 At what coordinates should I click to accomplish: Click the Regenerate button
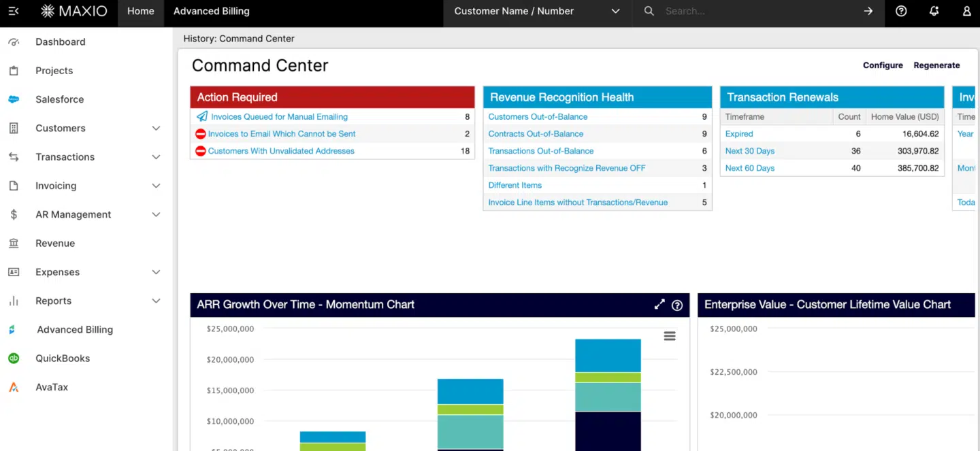click(x=936, y=65)
